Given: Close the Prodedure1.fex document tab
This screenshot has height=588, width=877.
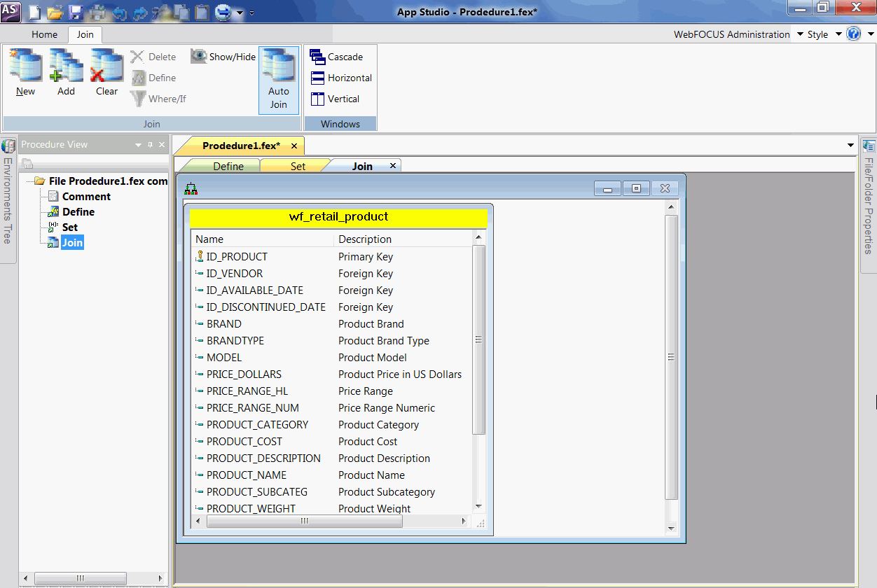Looking at the screenshot, I should click(x=294, y=146).
